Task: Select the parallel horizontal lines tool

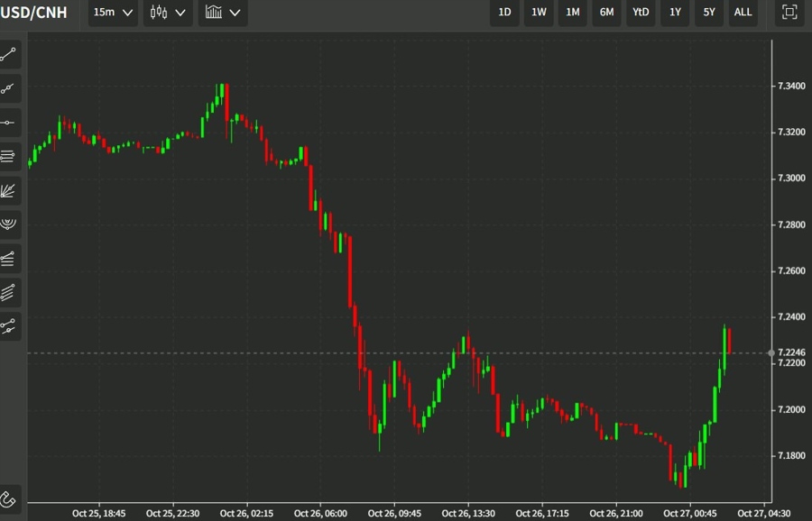Action: pos(9,156)
